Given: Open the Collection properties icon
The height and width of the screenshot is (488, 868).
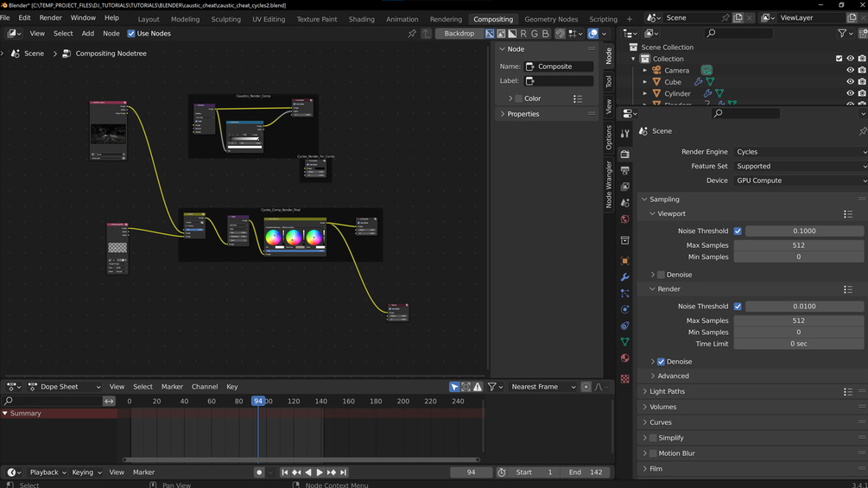Looking at the screenshot, I should [x=625, y=240].
